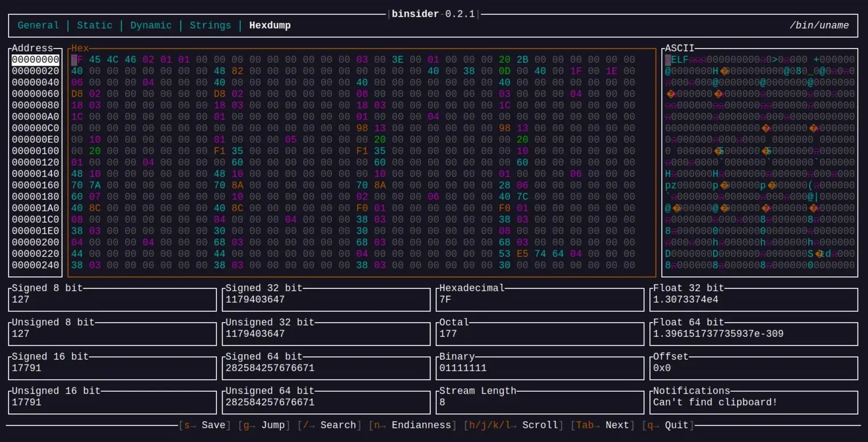868x442 pixels.
Task: Click hex byte E5 in row 00000220
Action: point(523,254)
